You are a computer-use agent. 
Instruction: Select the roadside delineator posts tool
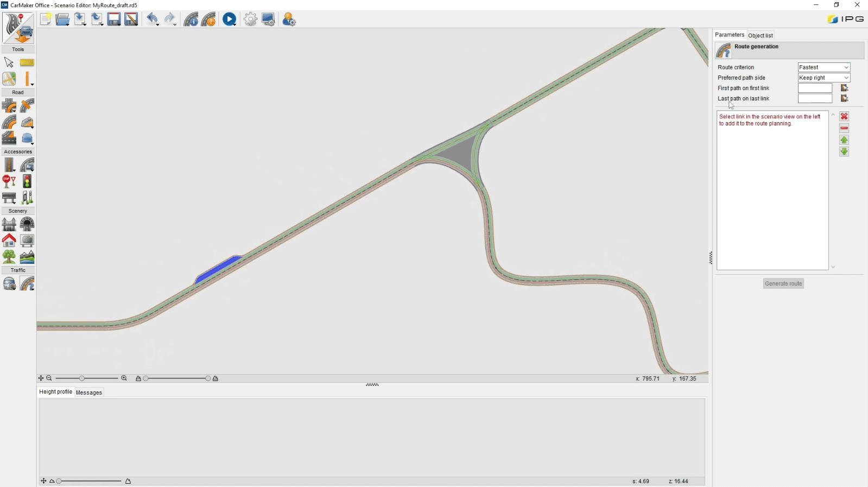coord(27,197)
